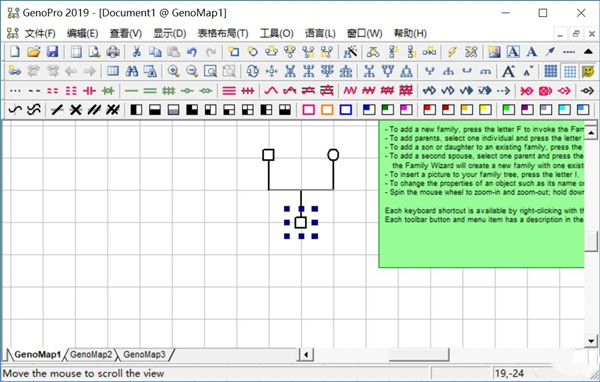Open the 显示(D) menu

coord(170,34)
